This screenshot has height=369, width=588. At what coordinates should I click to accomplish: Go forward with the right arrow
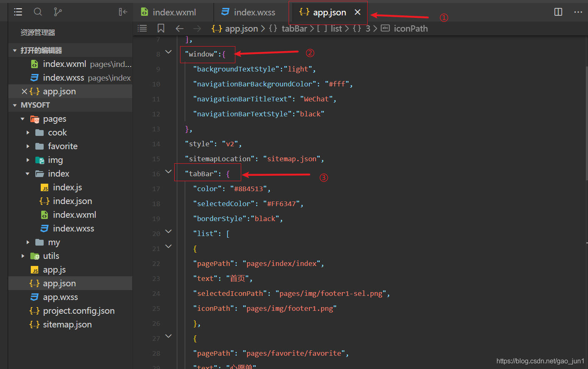point(197,28)
